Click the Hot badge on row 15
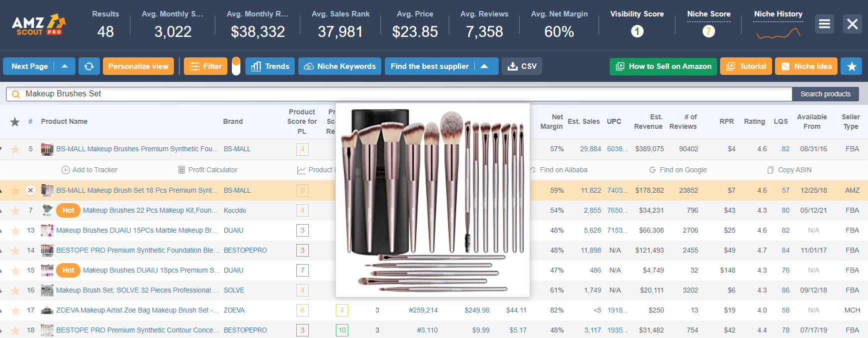 click(x=68, y=270)
